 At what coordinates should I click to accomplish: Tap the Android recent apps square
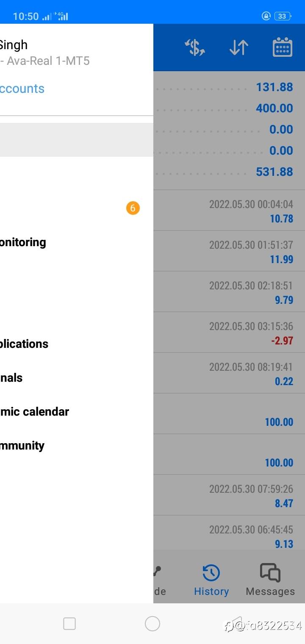(x=69, y=624)
